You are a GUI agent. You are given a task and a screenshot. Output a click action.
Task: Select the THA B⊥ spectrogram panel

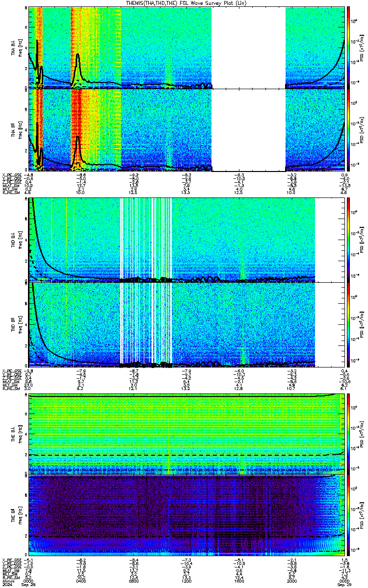pos(187,48)
